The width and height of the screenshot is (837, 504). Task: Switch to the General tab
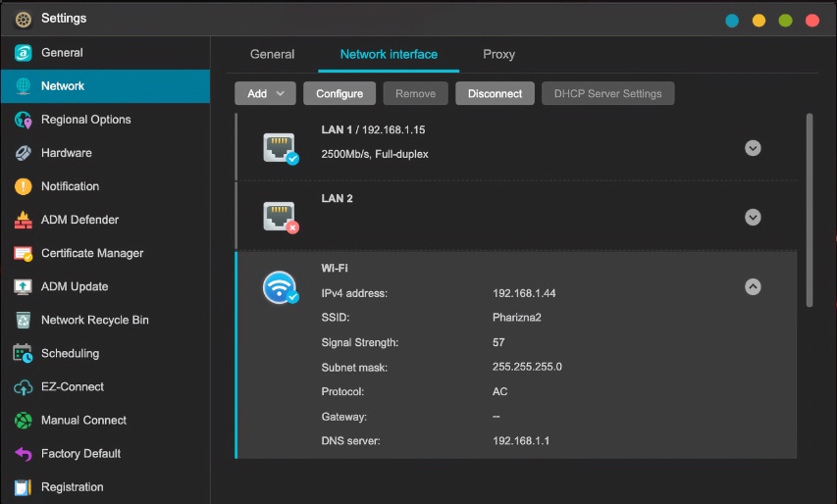(272, 54)
